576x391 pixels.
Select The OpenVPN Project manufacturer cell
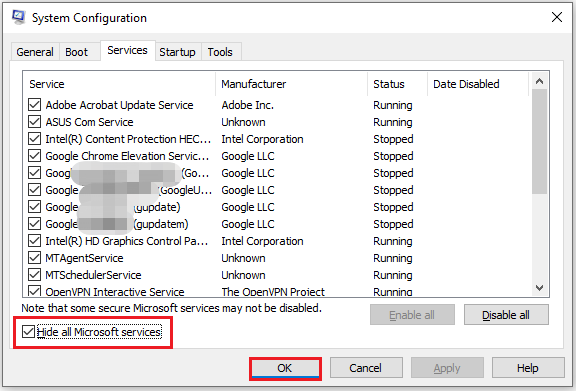coord(273,292)
